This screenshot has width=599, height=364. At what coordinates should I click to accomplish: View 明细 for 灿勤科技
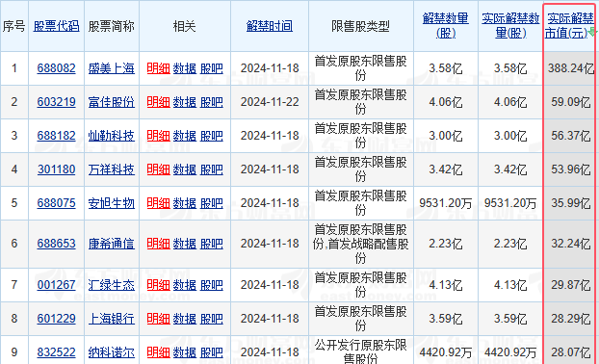click(158, 136)
